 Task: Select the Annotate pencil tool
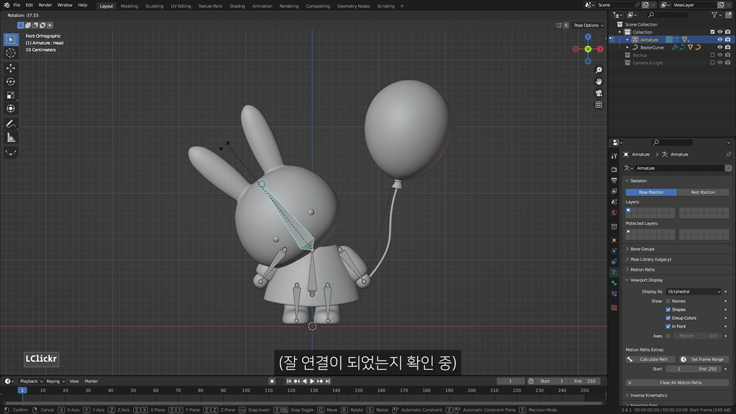point(11,124)
